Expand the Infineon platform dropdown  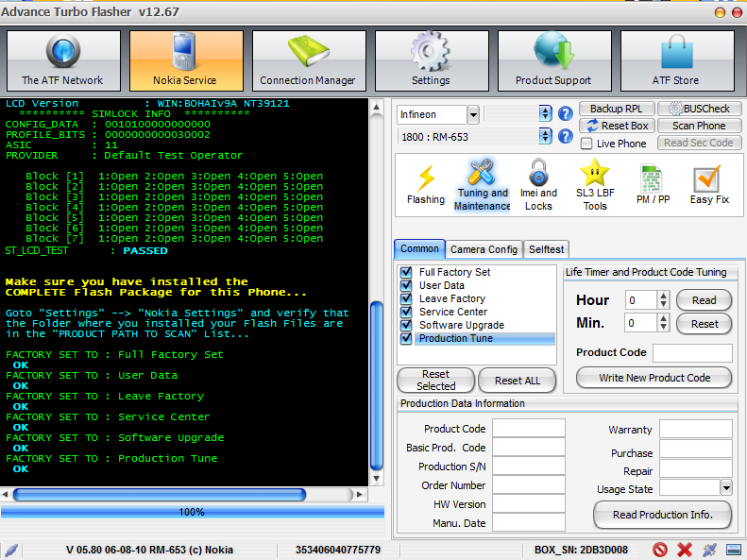click(472, 114)
